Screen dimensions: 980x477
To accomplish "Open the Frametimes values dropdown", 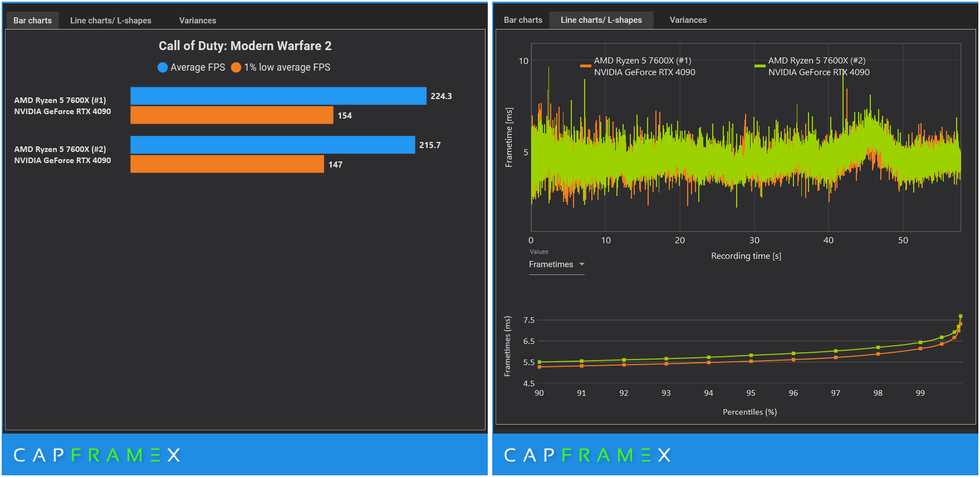I will pyautogui.click(x=557, y=264).
